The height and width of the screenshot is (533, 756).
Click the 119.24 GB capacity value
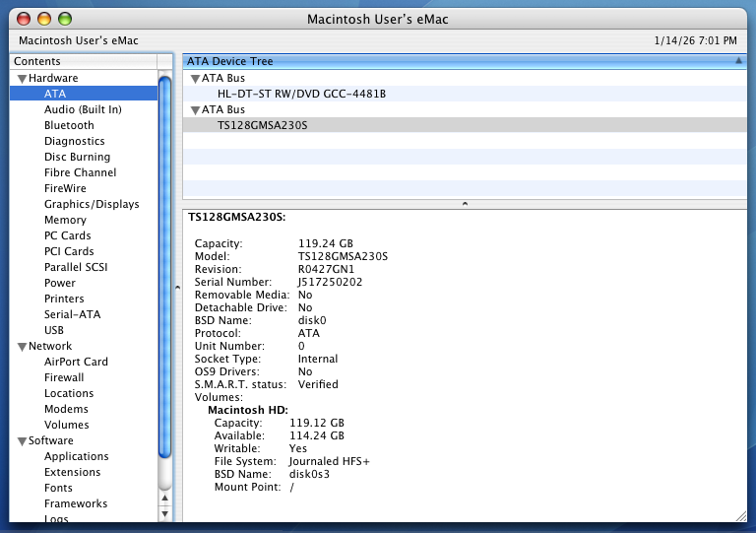point(326,243)
